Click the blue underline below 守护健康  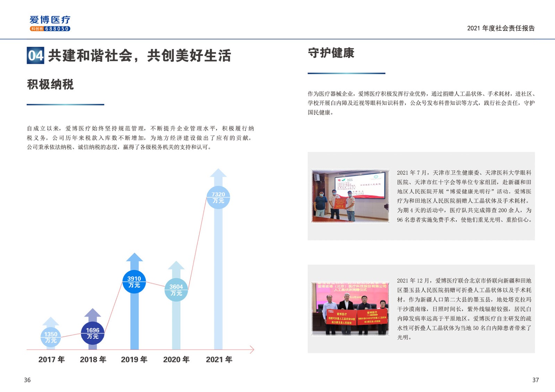[x=346, y=73]
